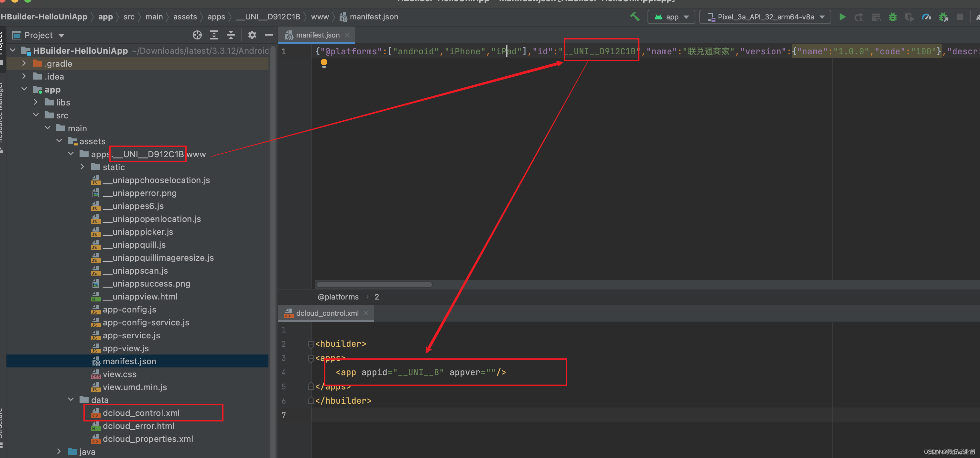Expand the static folder
The image size is (980, 458).
[x=82, y=167]
